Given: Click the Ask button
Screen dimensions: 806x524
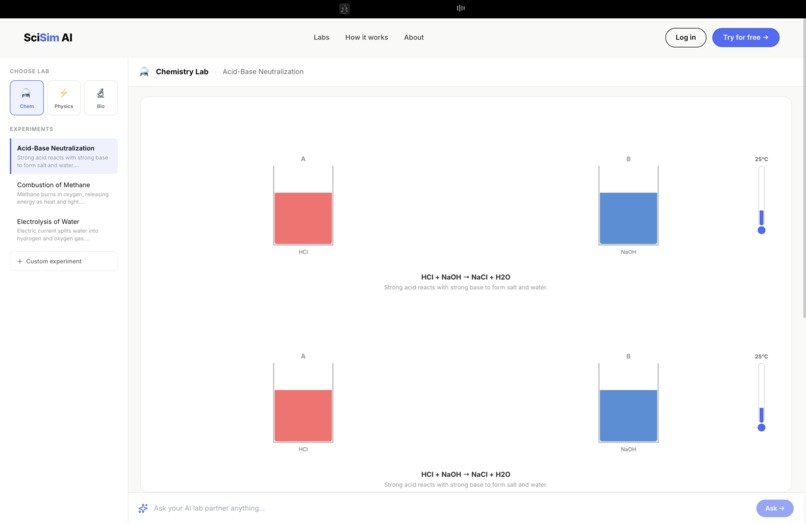Looking at the screenshot, I should pos(775,508).
